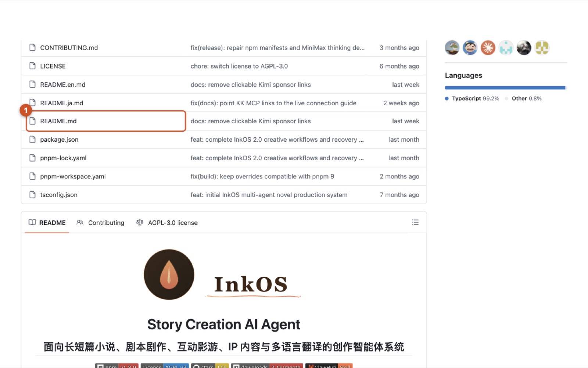Open the README.md file
The image size is (588, 368).
(58, 121)
